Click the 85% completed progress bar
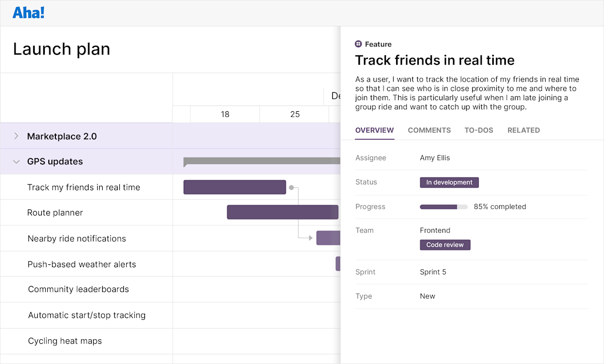Image resolution: width=604 pixels, height=364 pixels. point(443,206)
